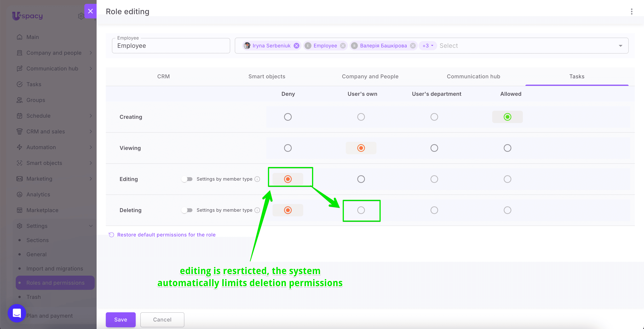Open the chat support bubble icon
The image size is (644, 329).
click(x=17, y=313)
